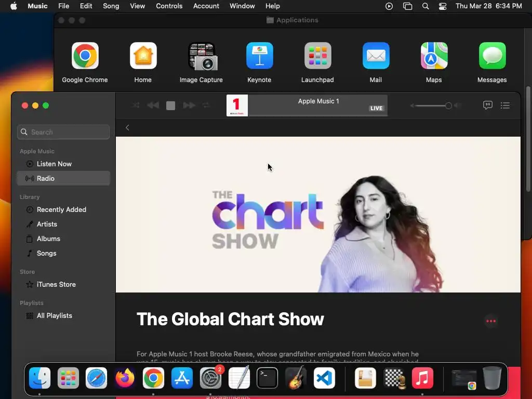532x399 pixels.
Task: Open the Apple logo menu
Action: click(x=14, y=6)
